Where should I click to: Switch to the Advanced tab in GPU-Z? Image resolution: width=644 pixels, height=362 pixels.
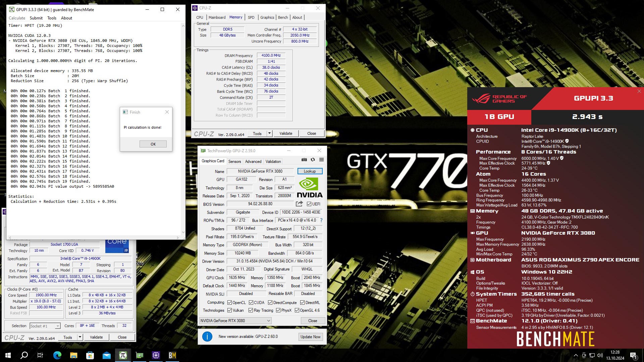point(253,161)
